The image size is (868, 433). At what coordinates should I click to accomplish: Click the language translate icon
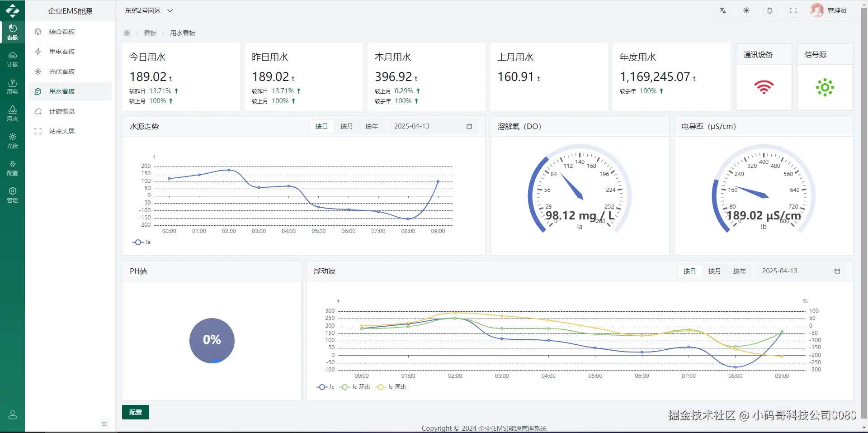[723, 10]
